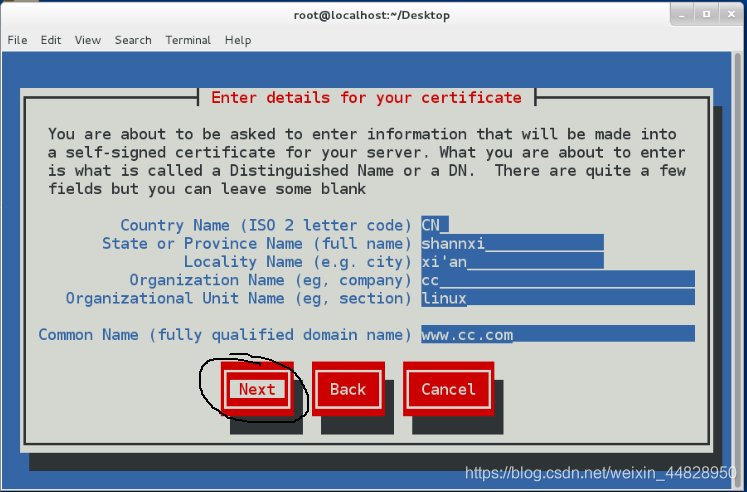
Task: Minimize the terminal window
Action: pyautogui.click(x=682, y=15)
